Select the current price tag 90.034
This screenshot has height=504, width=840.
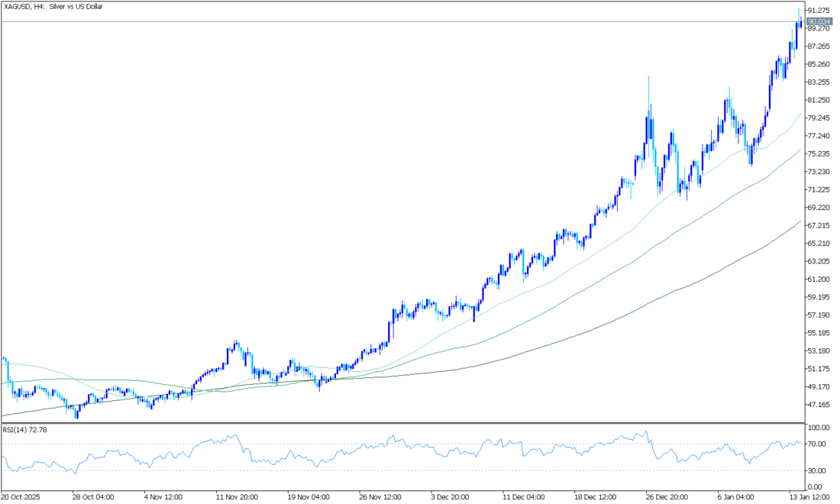(x=819, y=21)
